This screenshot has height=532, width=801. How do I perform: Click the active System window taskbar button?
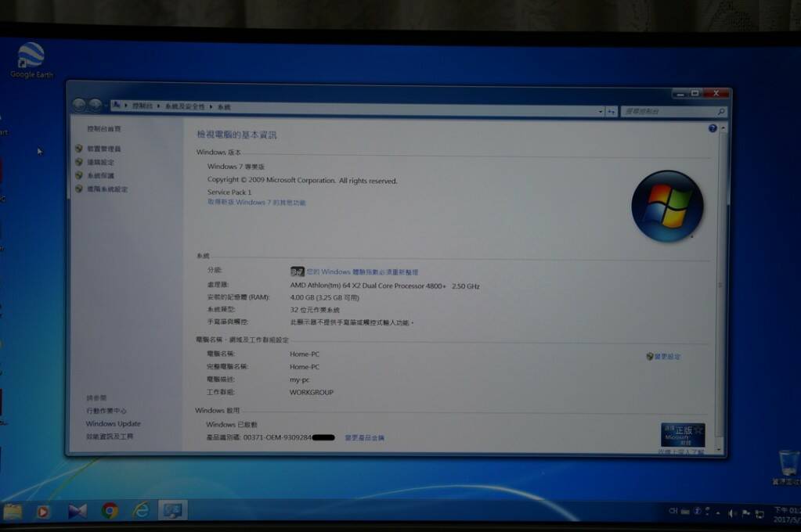click(x=173, y=510)
